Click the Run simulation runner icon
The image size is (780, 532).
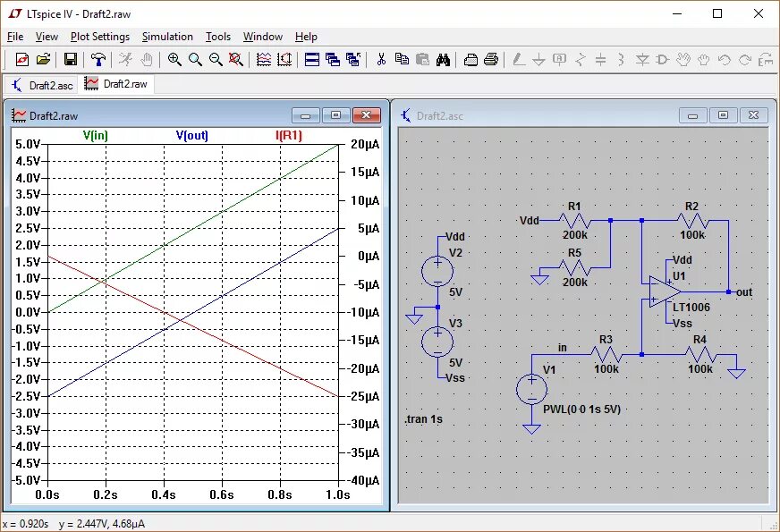[125, 60]
